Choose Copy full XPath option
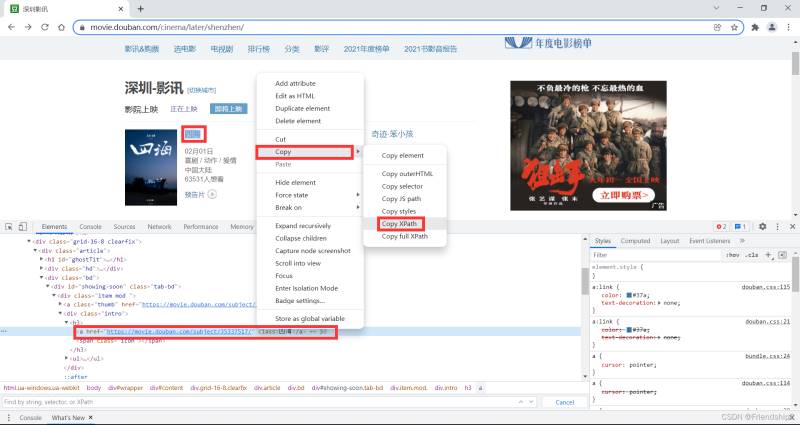The image size is (800, 425). tap(405, 236)
